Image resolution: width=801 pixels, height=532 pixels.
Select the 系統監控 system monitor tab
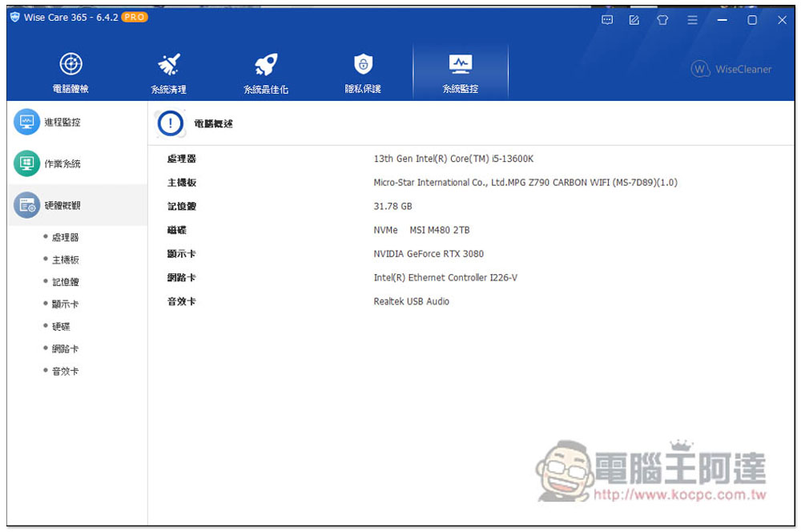[x=461, y=73]
